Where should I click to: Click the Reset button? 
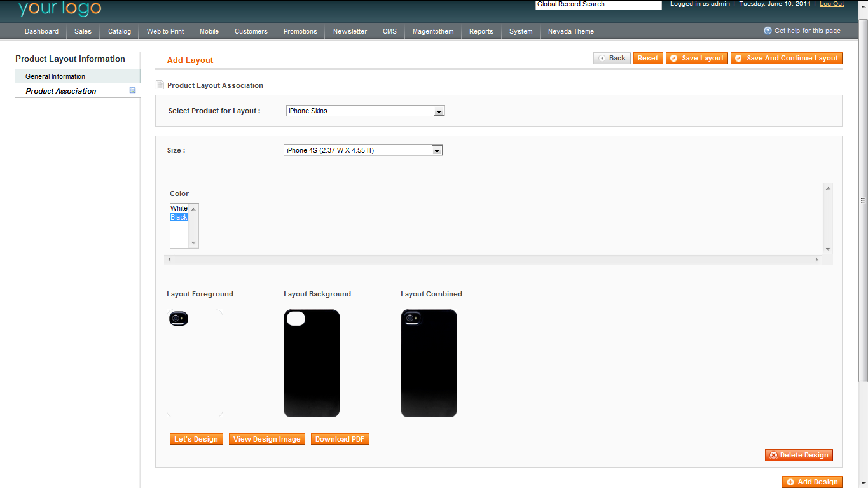pos(648,58)
